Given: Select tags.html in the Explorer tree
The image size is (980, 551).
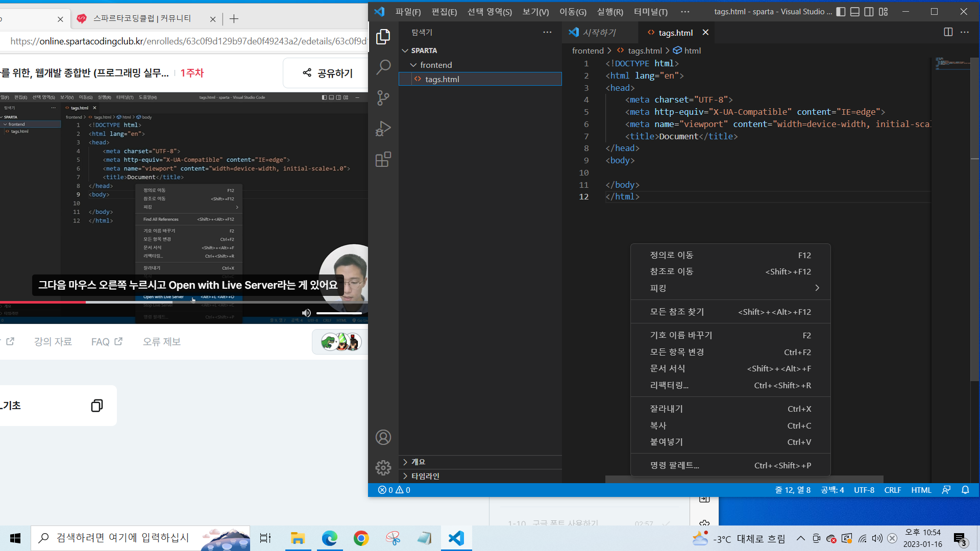Looking at the screenshot, I should [480, 79].
